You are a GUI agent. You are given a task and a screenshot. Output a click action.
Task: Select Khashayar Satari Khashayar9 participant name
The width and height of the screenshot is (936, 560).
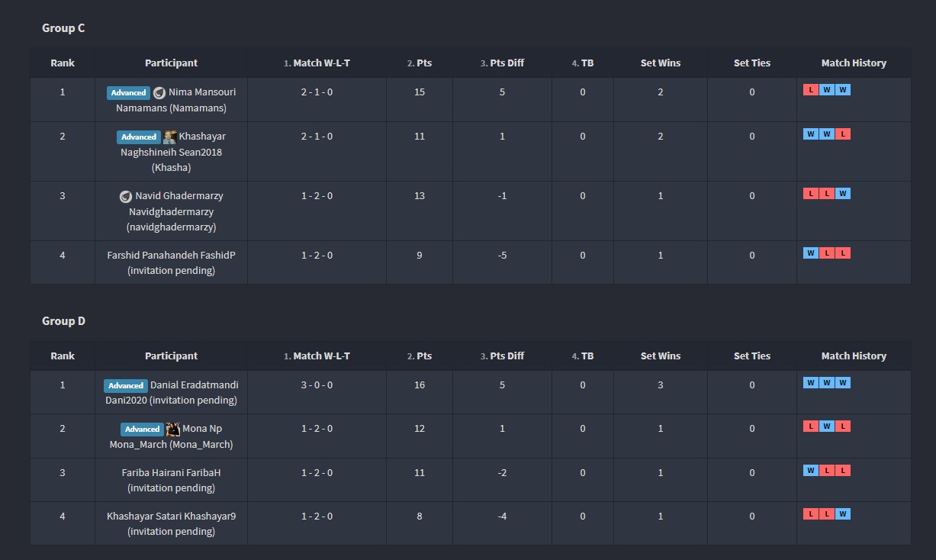click(x=171, y=517)
